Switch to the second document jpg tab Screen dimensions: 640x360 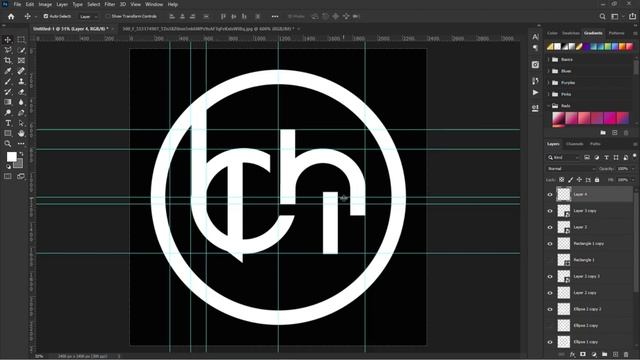pyautogui.click(x=208, y=29)
